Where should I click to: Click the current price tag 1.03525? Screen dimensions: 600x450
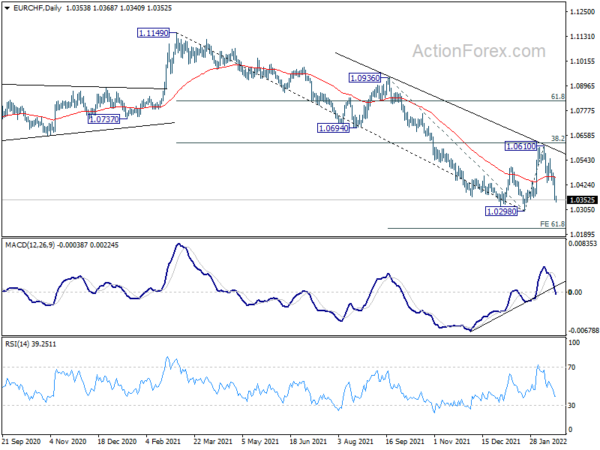pyautogui.click(x=582, y=200)
